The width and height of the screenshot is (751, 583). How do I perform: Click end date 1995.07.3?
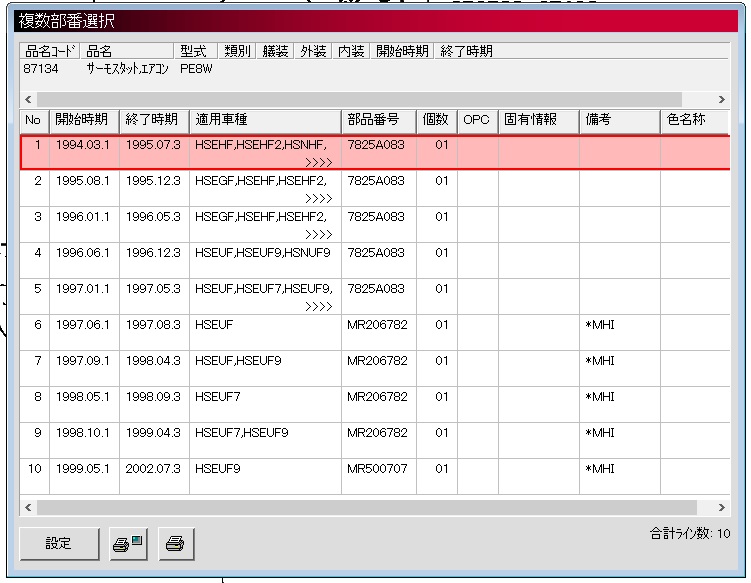[x=153, y=145]
